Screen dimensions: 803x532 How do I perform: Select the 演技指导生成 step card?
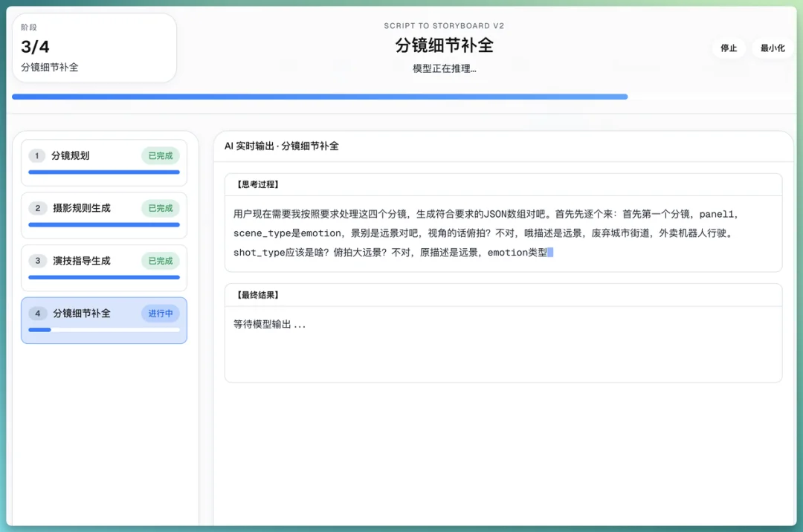click(x=103, y=267)
